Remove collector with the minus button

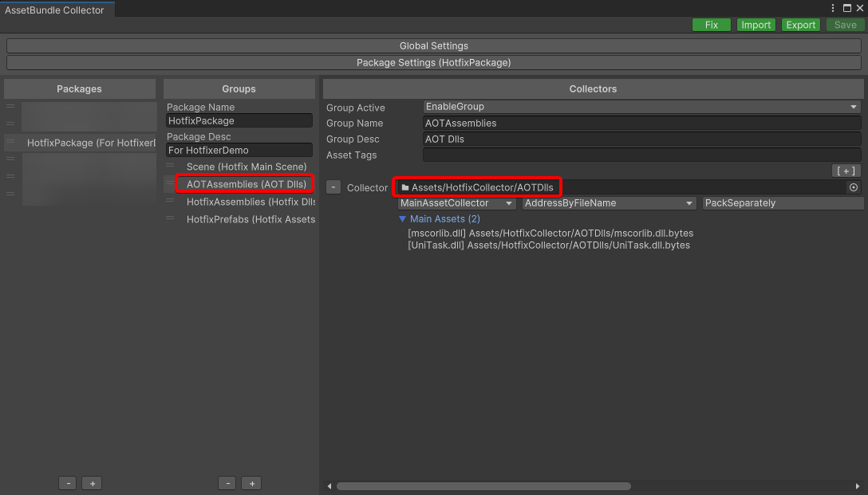(x=333, y=187)
